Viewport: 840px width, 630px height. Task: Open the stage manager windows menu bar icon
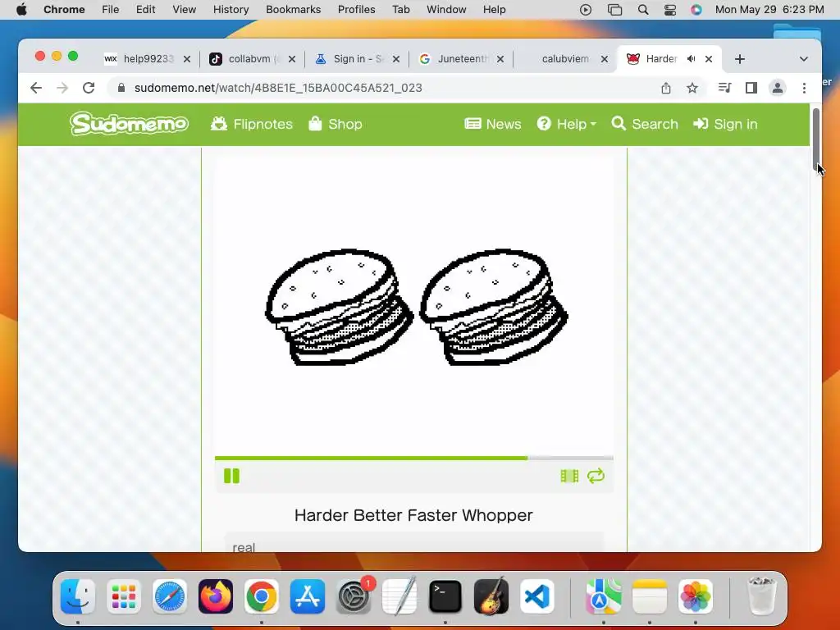[614, 10]
